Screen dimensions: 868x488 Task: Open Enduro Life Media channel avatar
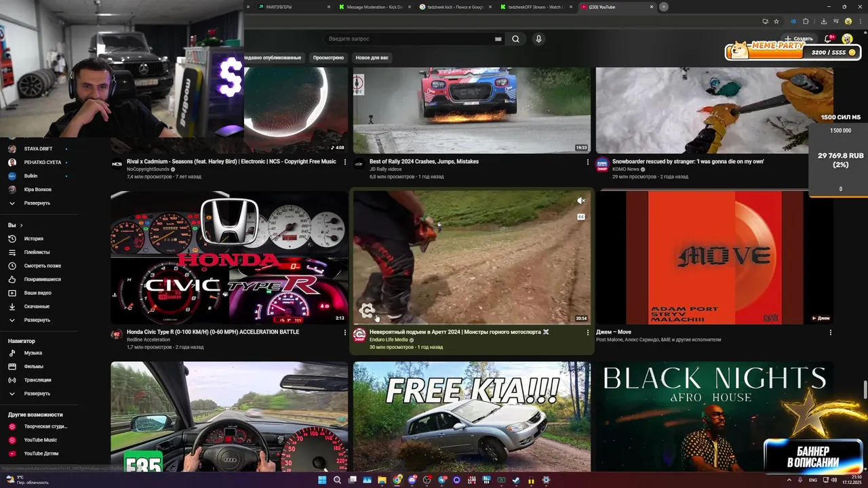click(360, 335)
